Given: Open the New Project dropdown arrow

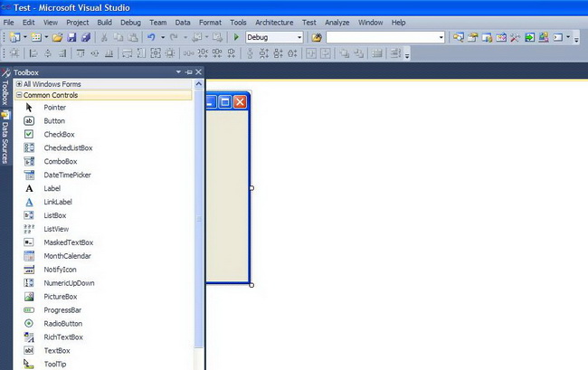Looking at the screenshot, I should tap(25, 37).
